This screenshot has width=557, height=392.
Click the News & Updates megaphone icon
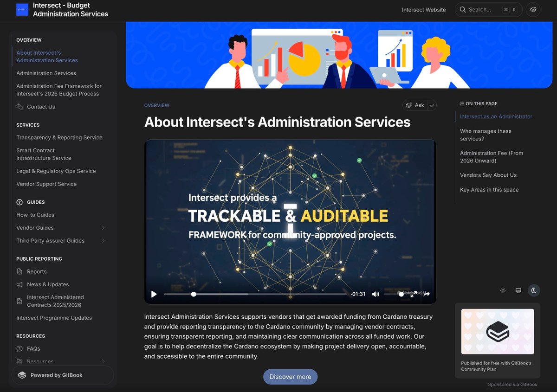(x=19, y=284)
